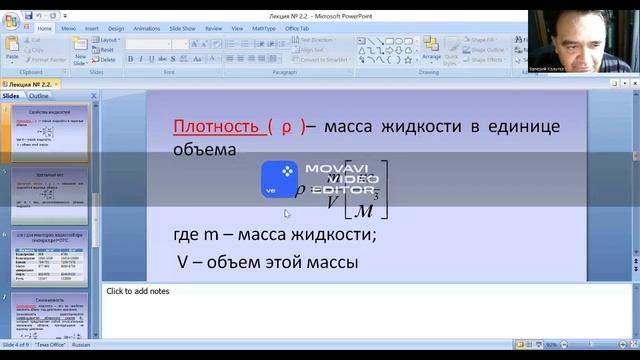
Task: Start the Slide Show view from status bar
Action: coord(539,344)
